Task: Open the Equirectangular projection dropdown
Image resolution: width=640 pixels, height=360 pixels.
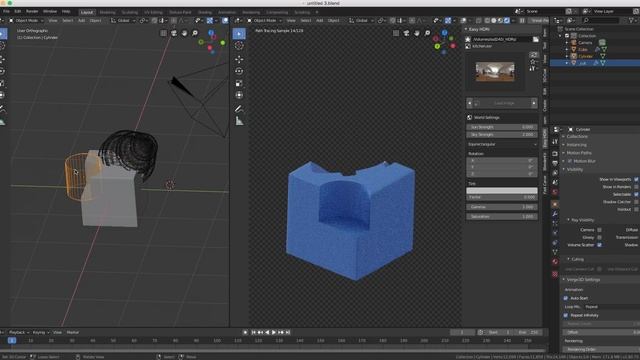Action: [x=502, y=144]
